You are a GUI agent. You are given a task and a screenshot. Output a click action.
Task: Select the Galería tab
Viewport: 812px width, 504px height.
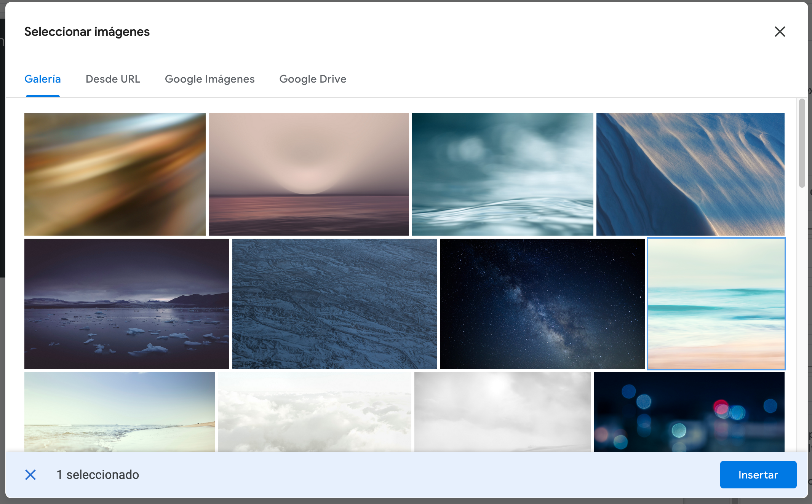click(43, 79)
